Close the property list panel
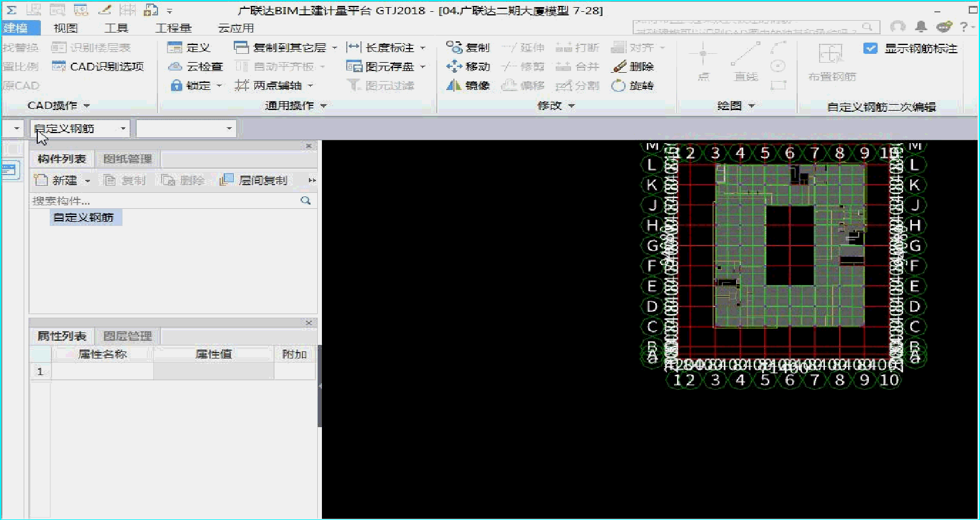980x520 pixels. click(x=309, y=323)
